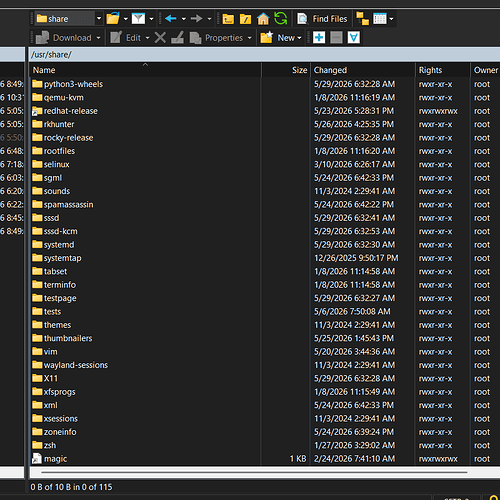Viewport: 500px width, 500px height.
Task: Refresh the remote directory listing
Action: pyautogui.click(x=280, y=18)
